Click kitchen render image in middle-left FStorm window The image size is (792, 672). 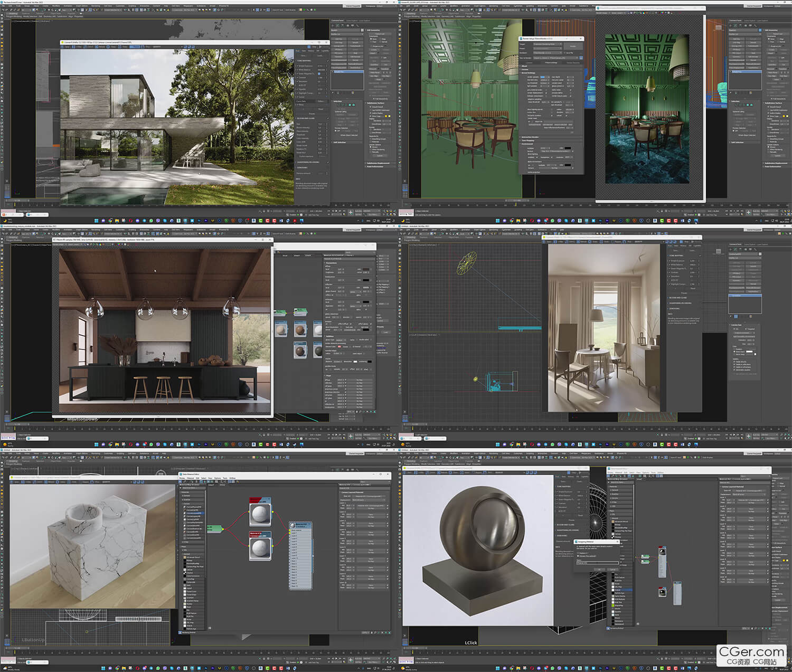[164, 330]
